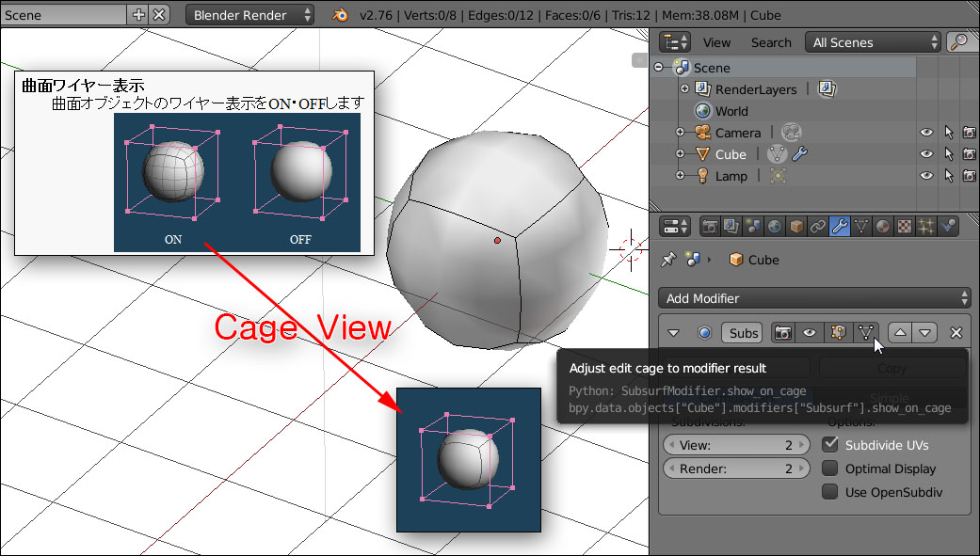Toggle Lamp renderability in outliner
Image resolution: width=980 pixels, height=556 pixels.
click(x=970, y=176)
